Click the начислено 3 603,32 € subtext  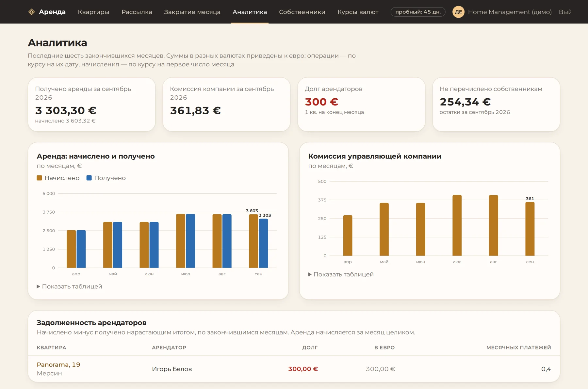click(65, 121)
